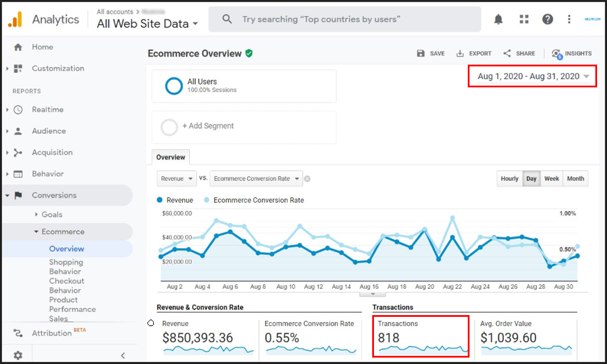Click the Share icon

coord(507,54)
